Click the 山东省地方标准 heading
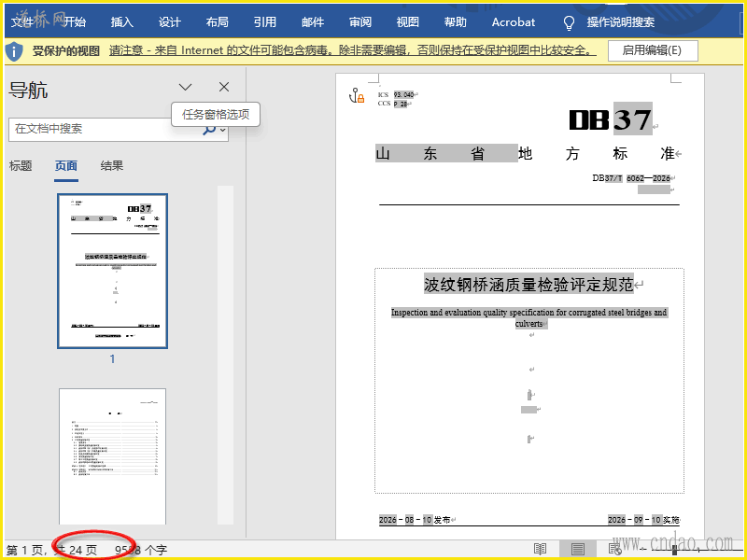The image size is (747, 560). 525,153
